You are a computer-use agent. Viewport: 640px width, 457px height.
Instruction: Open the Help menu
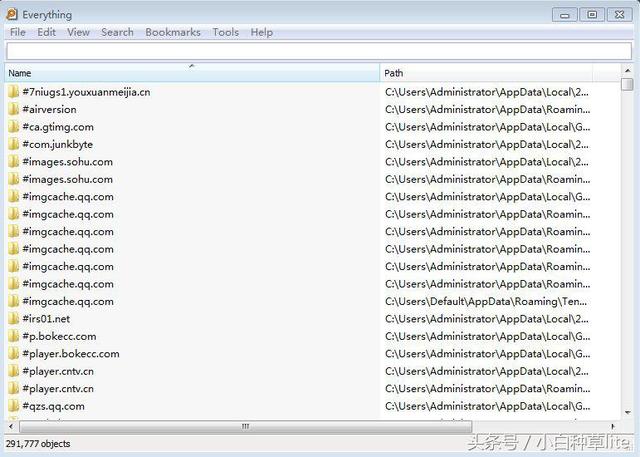[262, 32]
